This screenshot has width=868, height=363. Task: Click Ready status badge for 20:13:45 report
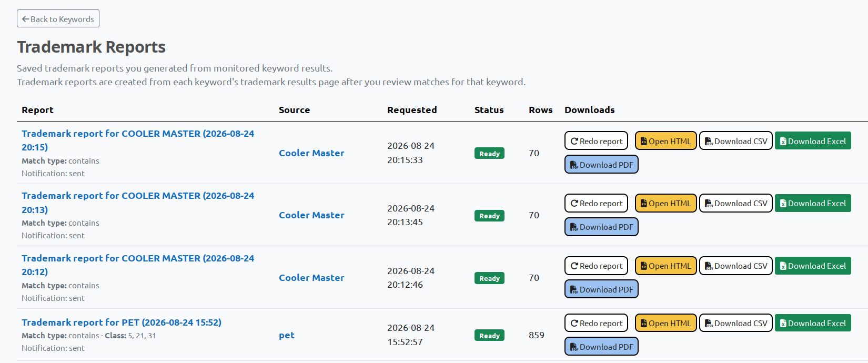click(x=489, y=216)
